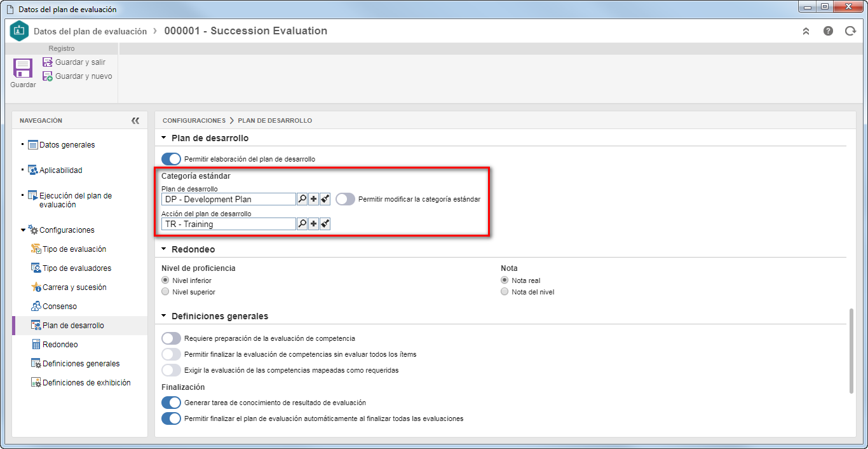Clear the TR - Training field with the eraser icon
868x449 pixels.
coord(325,224)
